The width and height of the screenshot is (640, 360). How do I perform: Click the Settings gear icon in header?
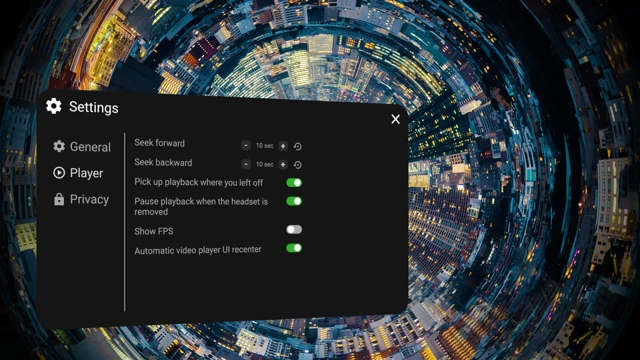[x=53, y=106]
